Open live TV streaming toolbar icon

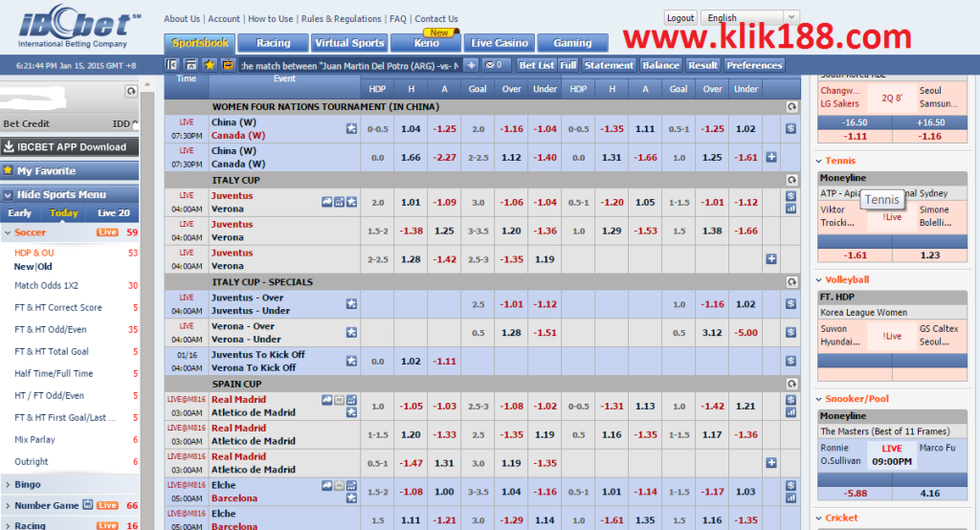coord(228,65)
